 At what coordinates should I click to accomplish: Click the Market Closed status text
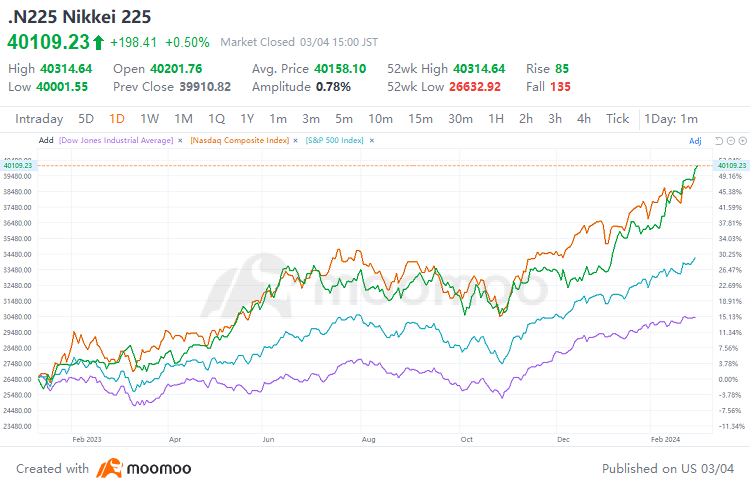(x=257, y=42)
